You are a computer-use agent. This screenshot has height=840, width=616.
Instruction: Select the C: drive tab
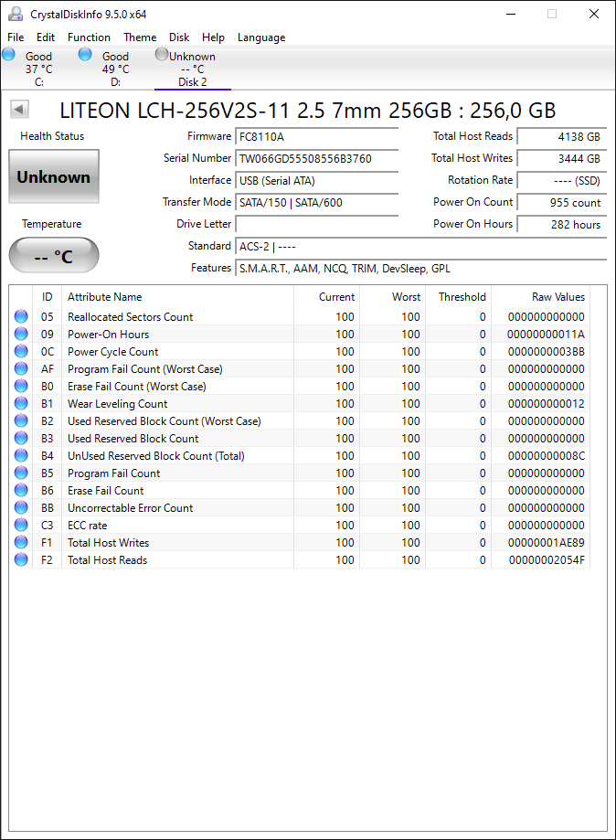click(39, 69)
